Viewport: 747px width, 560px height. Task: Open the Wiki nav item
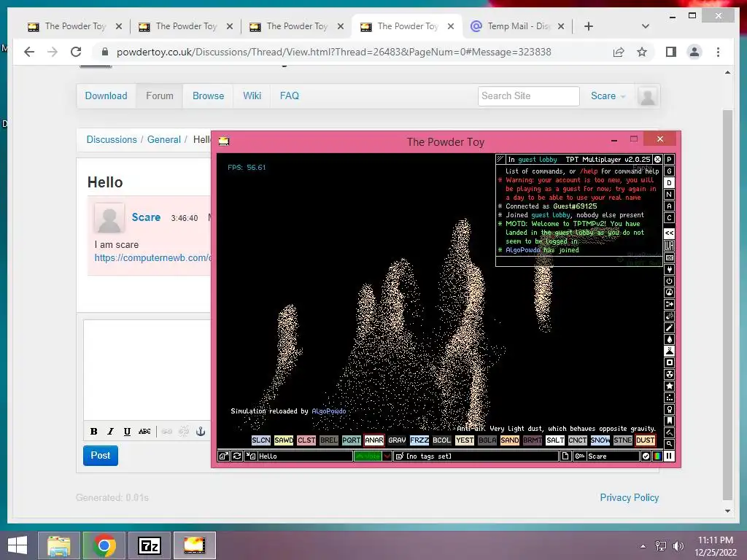(252, 96)
